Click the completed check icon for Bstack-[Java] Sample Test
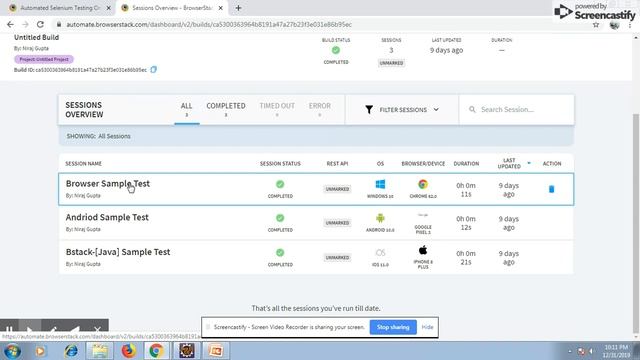This screenshot has height=360, width=640. pyautogui.click(x=280, y=253)
